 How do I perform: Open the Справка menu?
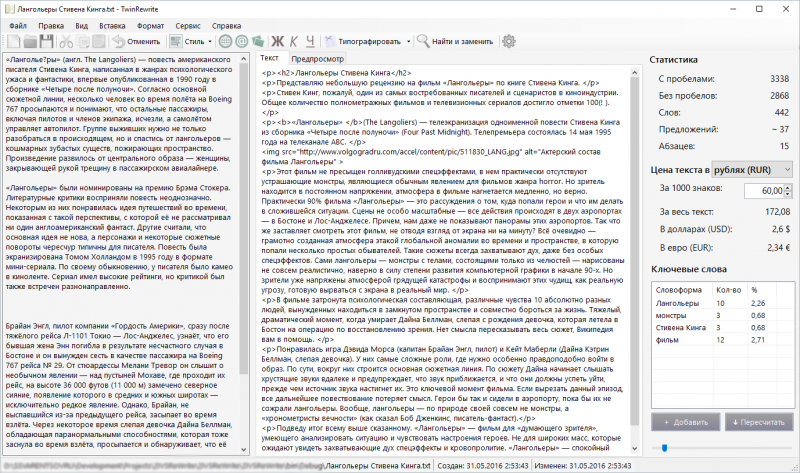(x=227, y=26)
